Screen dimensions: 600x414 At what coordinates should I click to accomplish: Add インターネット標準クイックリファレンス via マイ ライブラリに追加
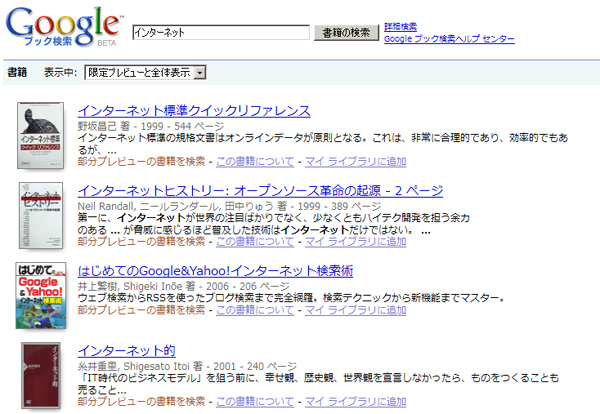[x=355, y=161]
